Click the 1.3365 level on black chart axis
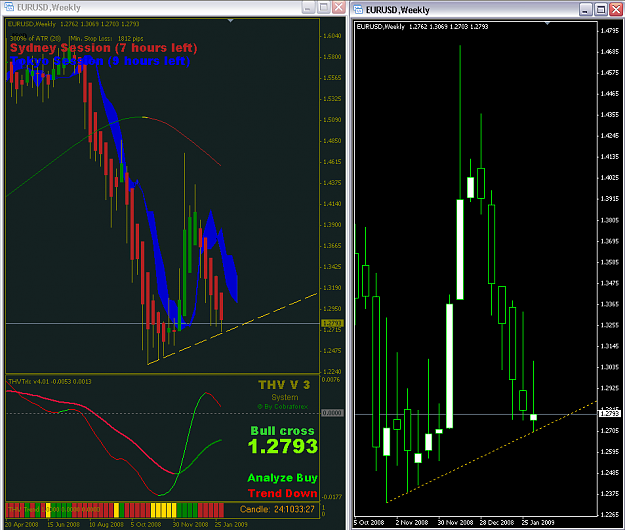 [609, 304]
